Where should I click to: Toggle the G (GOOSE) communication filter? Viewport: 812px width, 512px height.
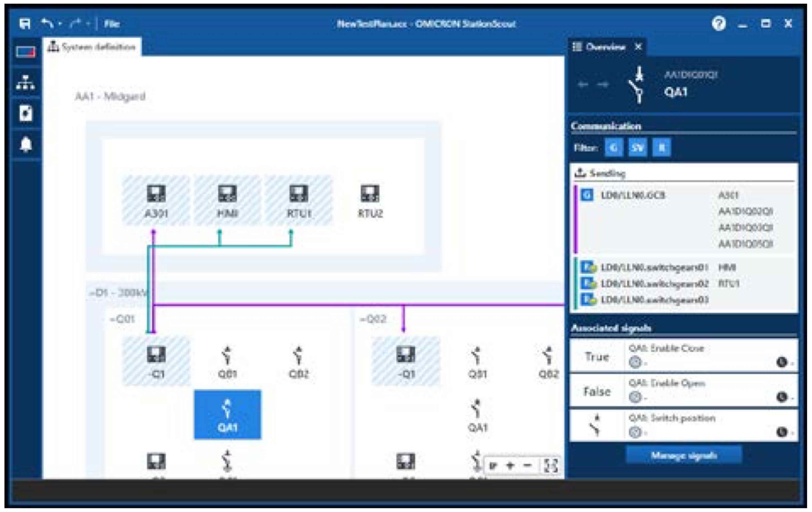tap(614, 148)
